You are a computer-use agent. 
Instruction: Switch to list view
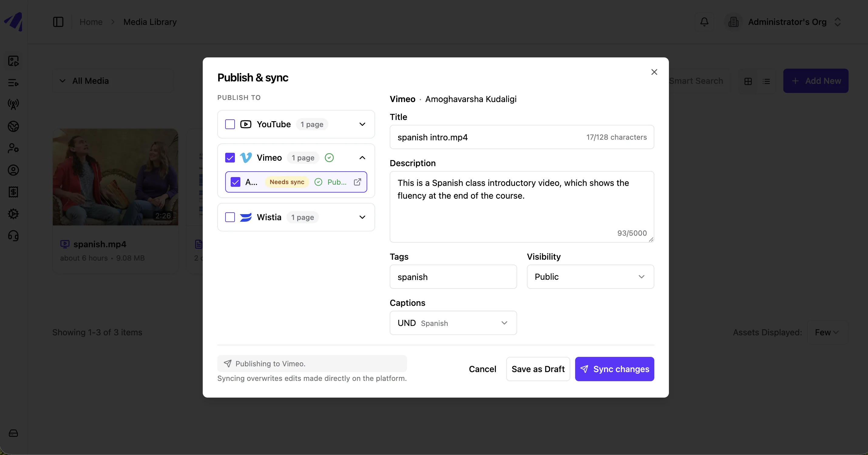766,81
